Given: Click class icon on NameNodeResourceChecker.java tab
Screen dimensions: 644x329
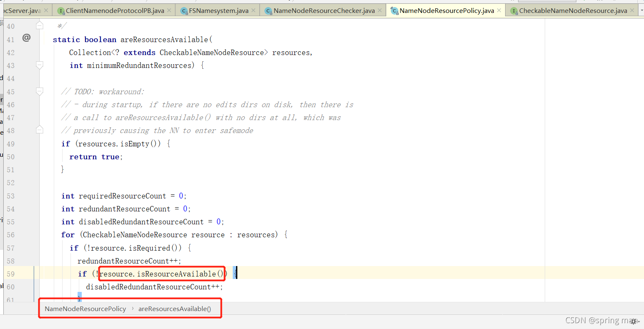Looking at the screenshot, I should (x=269, y=11).
